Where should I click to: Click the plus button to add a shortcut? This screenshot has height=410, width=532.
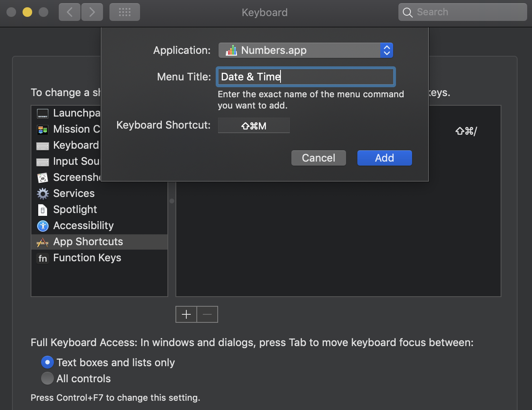(x=186, y=314)
